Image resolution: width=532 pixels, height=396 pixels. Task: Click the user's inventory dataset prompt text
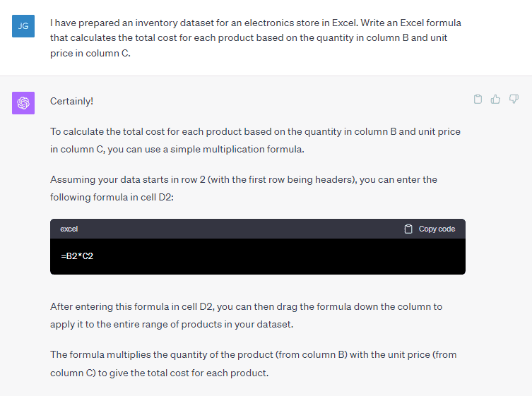point(256,37)
